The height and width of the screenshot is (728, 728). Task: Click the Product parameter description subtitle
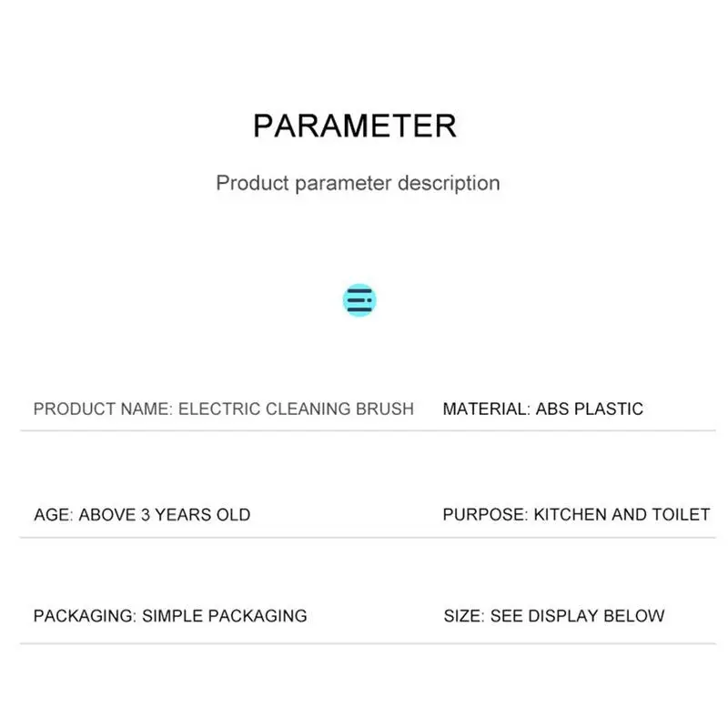(x=358, y=183)
